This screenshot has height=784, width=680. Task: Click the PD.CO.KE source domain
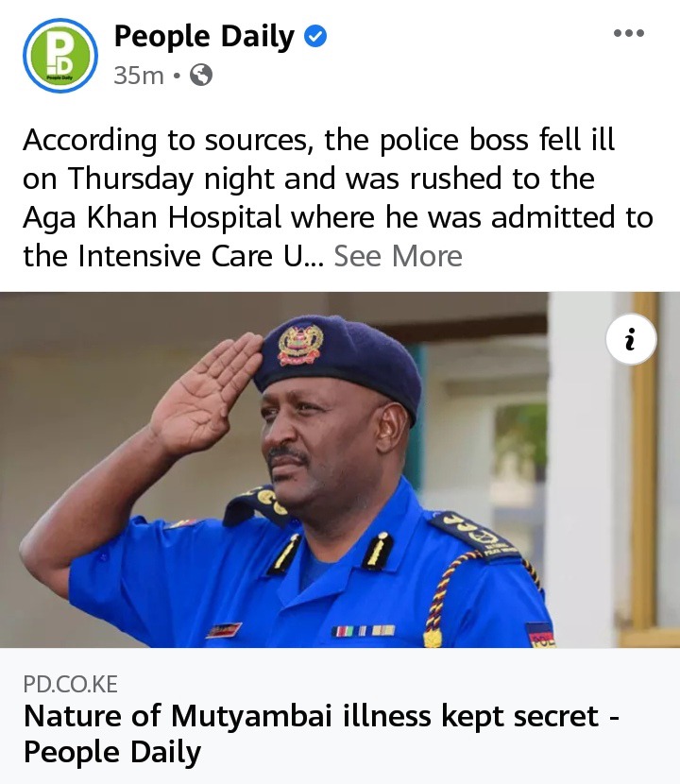point(71,684)
